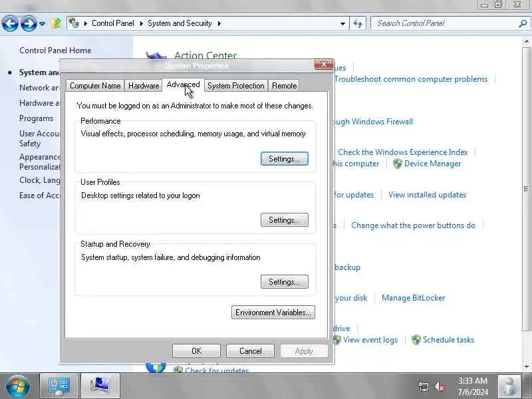This screenshot has width=532, height=399.
Task: Select System and Security breadcrumb
Action: tap(180, 23)
